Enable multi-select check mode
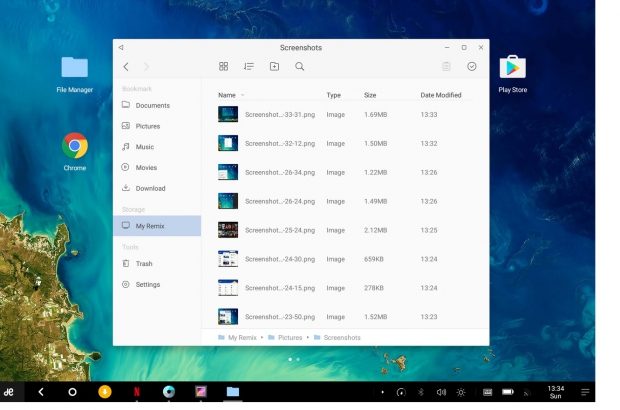This screenshot has width=620, height=410. (472, 66)
